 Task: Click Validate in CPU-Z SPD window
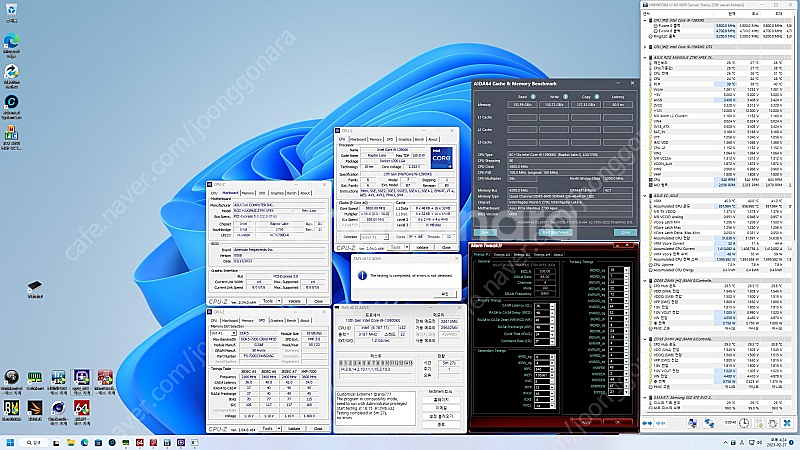(294, 429)
